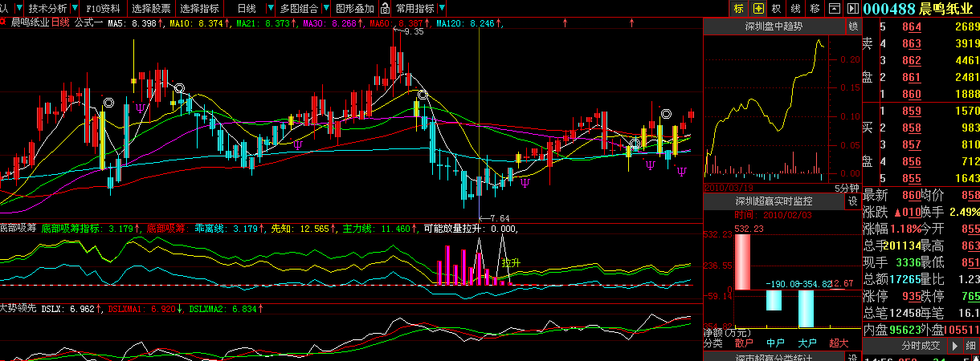Viewport: 980px width, 361px height.
Task: Expand the 日线 period dropdown arrow
Action: pos(271,9)
